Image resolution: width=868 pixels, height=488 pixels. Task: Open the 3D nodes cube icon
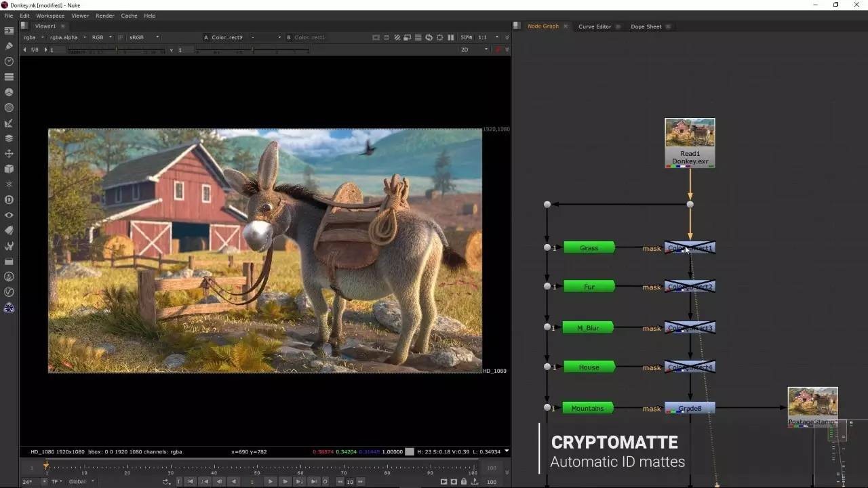coord(9,169)
